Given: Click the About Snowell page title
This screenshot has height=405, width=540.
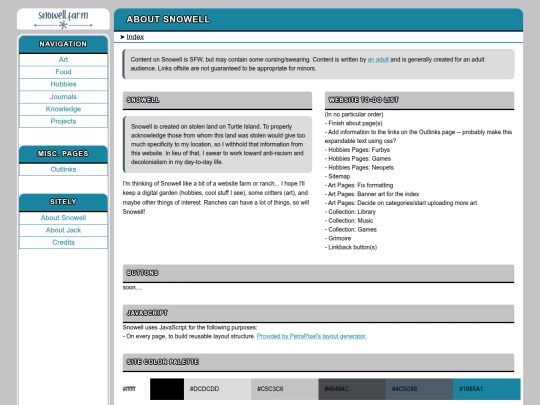Looking at the screenshot, I should pyautogui.click(x=168, y=19).
